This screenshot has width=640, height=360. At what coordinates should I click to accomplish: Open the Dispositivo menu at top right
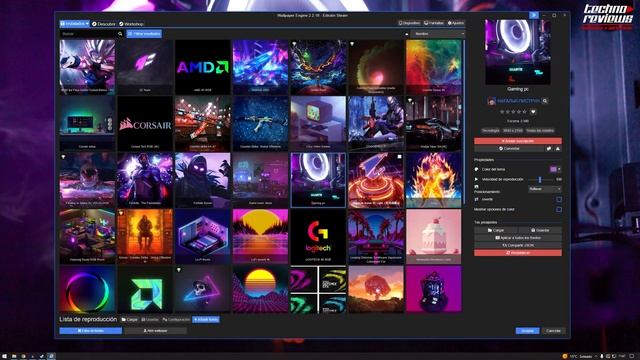click(409, 23)
